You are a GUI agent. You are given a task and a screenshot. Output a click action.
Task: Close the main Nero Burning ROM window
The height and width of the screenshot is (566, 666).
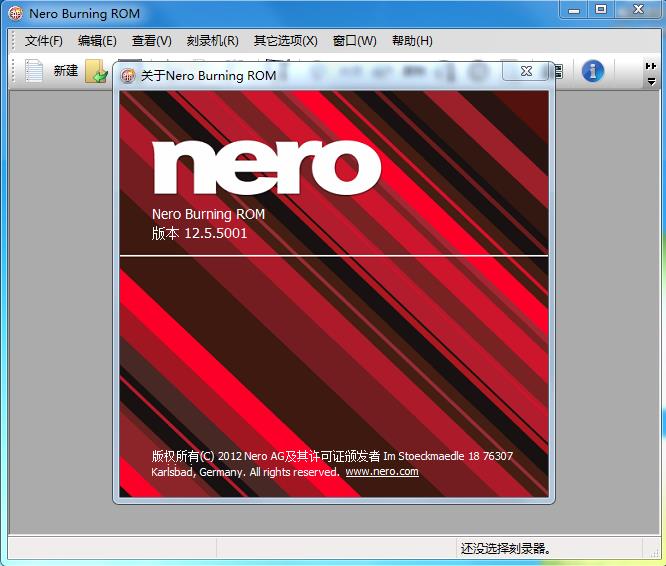click(638, 9)
